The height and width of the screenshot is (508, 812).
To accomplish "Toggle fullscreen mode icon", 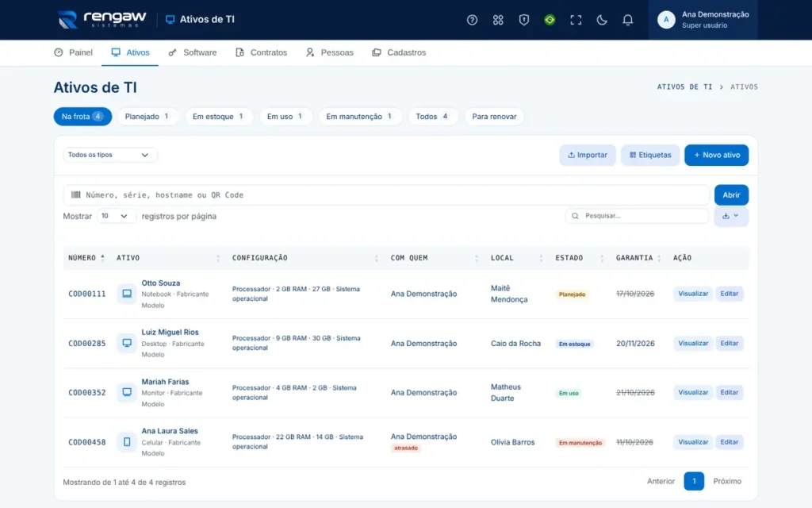I will [576, 20].
